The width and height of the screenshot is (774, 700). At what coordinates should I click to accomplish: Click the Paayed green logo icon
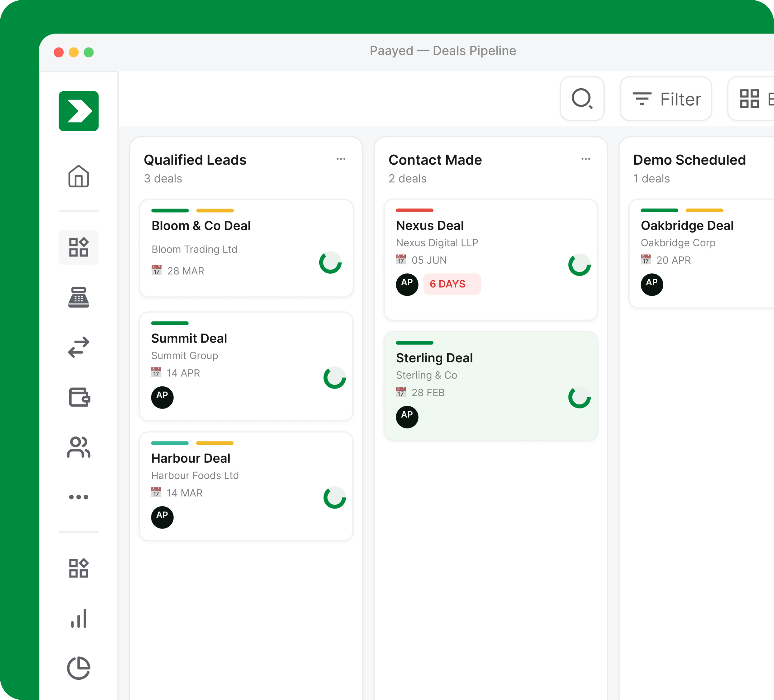click(78, 111)
